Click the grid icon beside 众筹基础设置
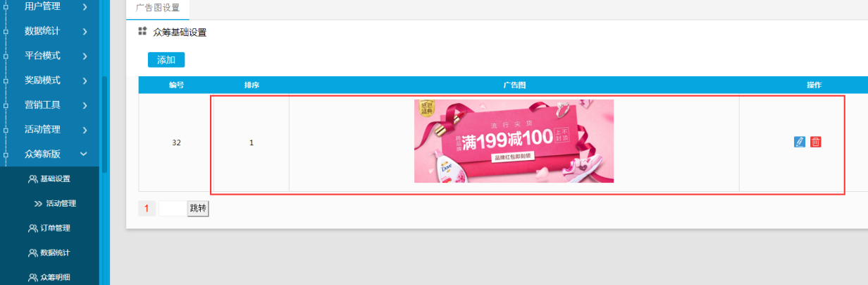This screenshot has width=868, height=285. 142,32
